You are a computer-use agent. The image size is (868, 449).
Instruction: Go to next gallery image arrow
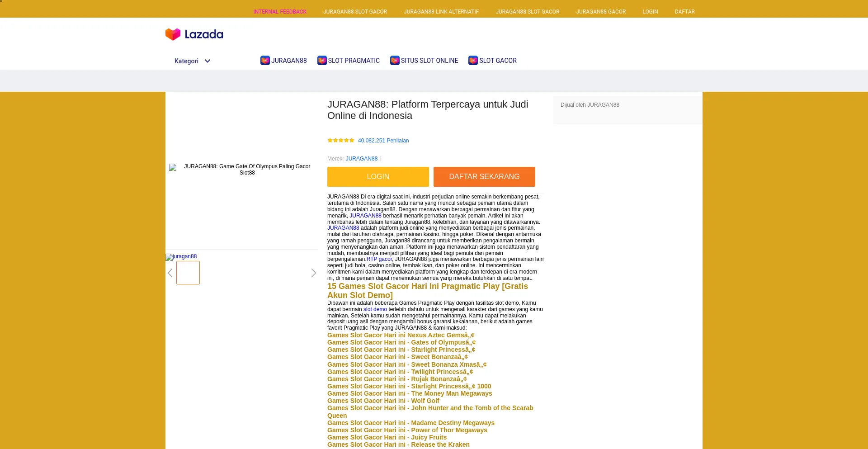pos(314,273)
